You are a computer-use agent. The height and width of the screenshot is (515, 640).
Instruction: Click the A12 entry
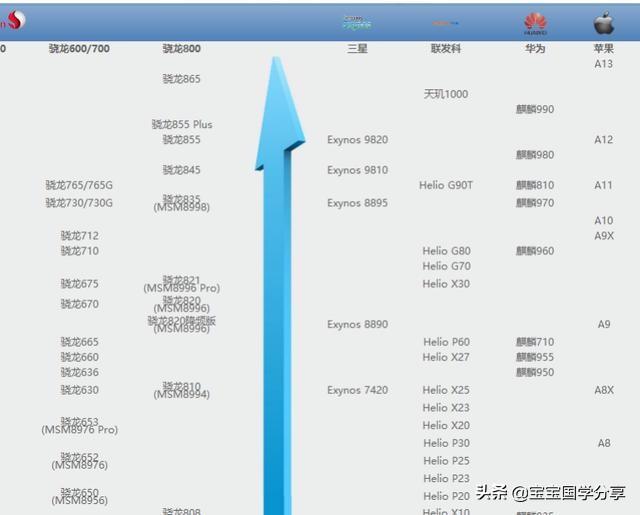(x=604, y=140)
